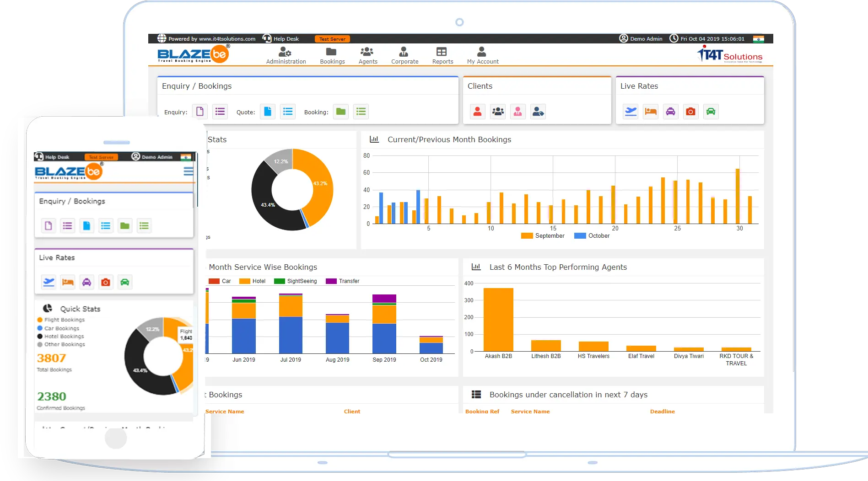Click the globe icon beside Powered by text

(x=162, y=38)
